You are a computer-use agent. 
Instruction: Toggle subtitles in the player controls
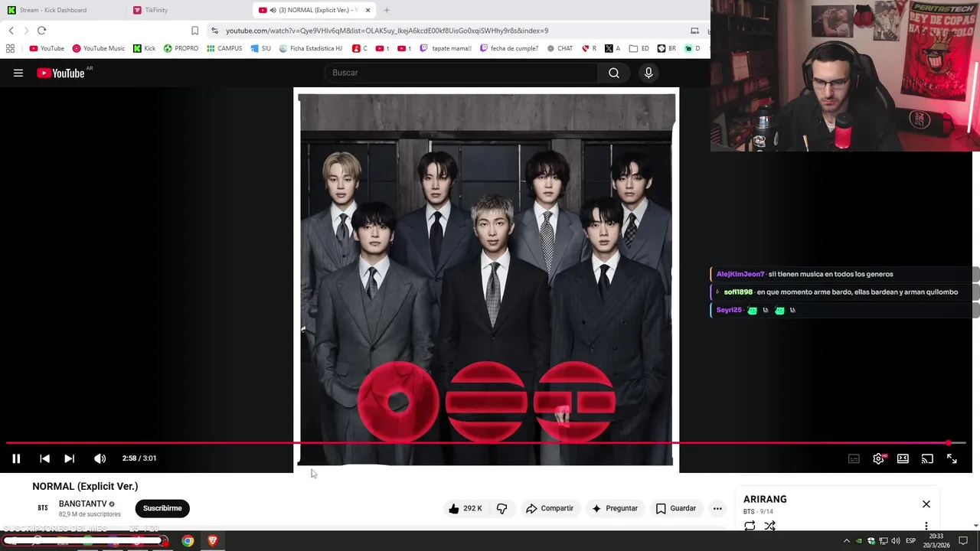click(854, 458)
